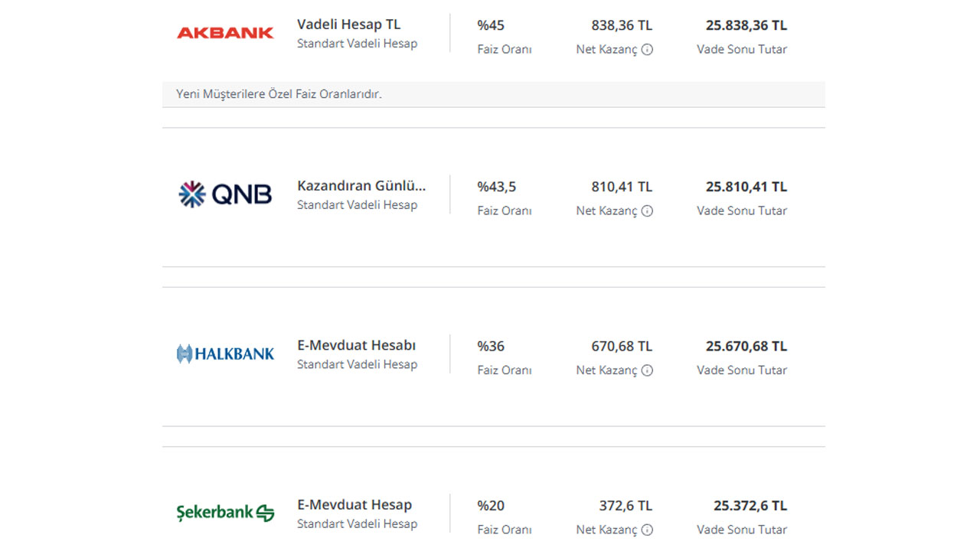The image size is (980, 551).
Task: Click the Akbank logo
Action: 225,33
